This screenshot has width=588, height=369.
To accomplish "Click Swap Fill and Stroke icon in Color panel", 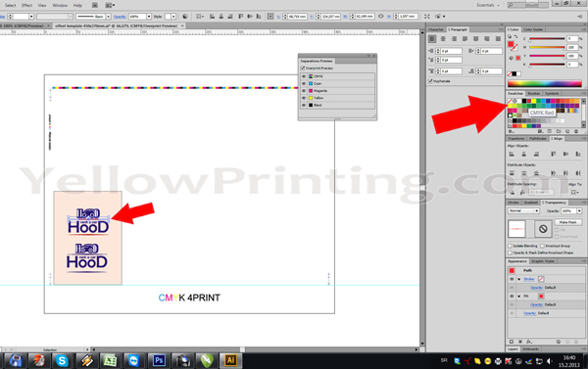I will tap(515, 37).
